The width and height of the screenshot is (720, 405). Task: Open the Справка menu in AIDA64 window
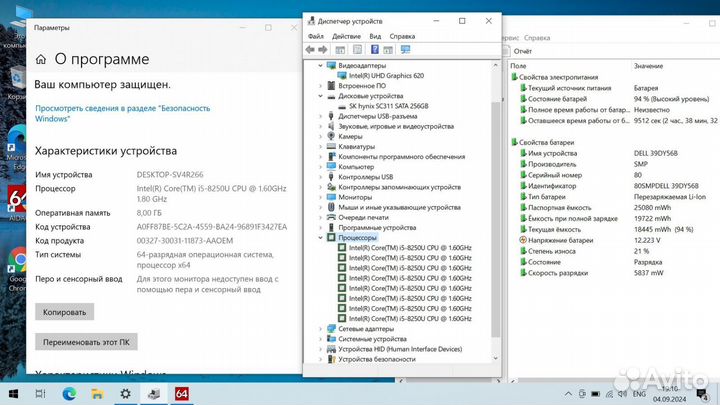(x=537, y=38)
